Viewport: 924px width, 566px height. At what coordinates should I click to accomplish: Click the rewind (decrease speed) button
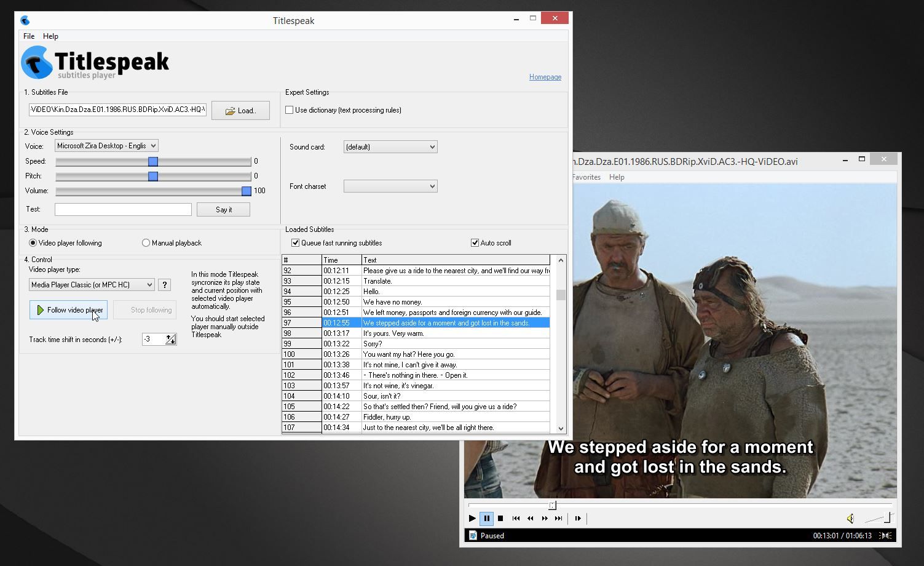pyautogui.click(x=530, y=519)
